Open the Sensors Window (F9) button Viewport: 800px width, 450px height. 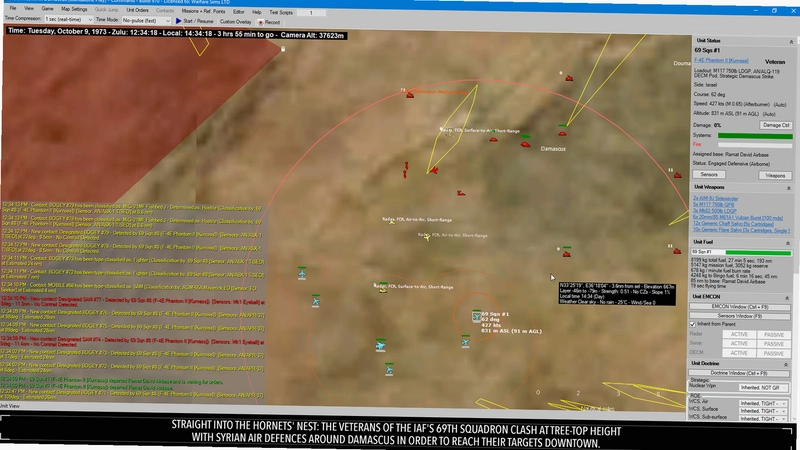[739, 316]
